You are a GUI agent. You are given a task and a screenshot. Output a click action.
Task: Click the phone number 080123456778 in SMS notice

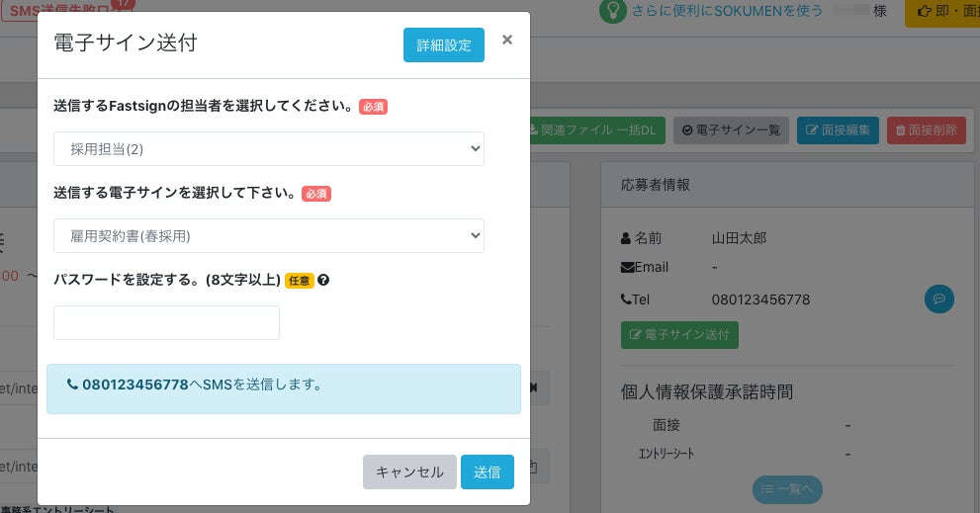point(134,385)
